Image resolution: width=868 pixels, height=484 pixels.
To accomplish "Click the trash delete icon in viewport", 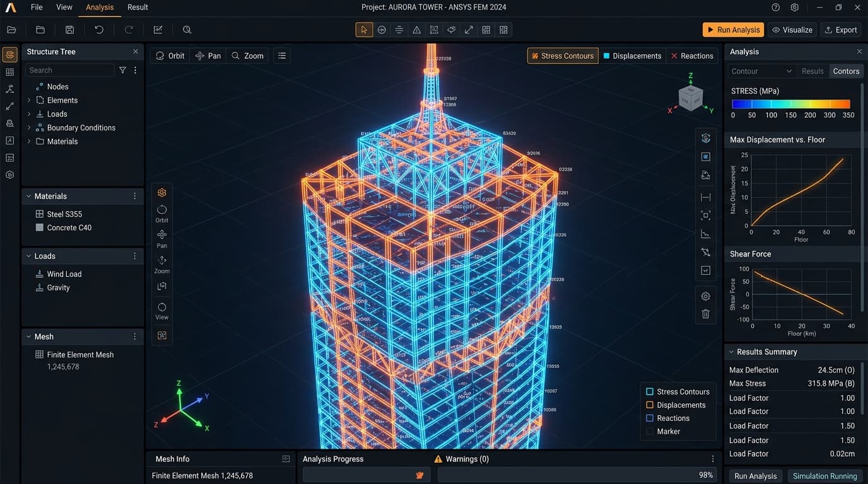I will point(706,314).
